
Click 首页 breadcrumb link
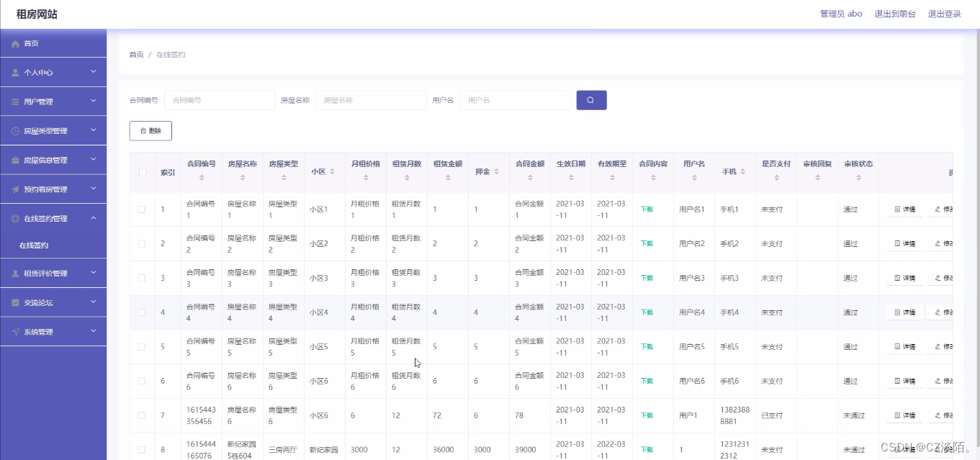(x=136, y=55)
